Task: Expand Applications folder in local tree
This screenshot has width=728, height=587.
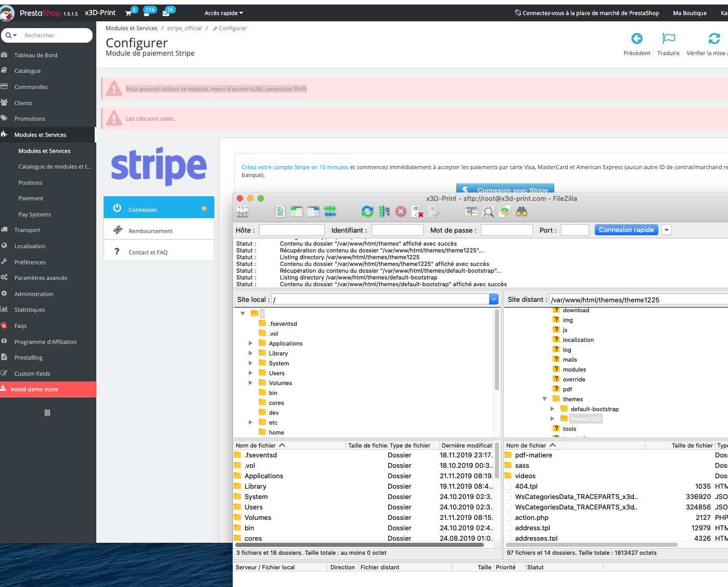Action: pos(250,343)
